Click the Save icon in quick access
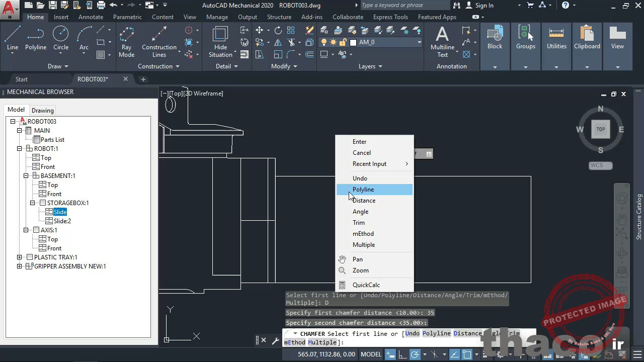The image size is (644, 362). pyautogui.click(x=53, y=5)
